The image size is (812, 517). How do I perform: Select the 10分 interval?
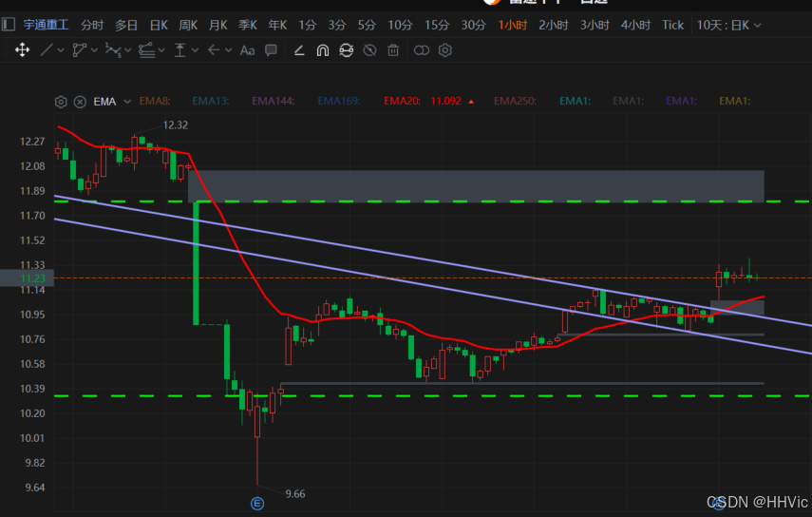401,25
